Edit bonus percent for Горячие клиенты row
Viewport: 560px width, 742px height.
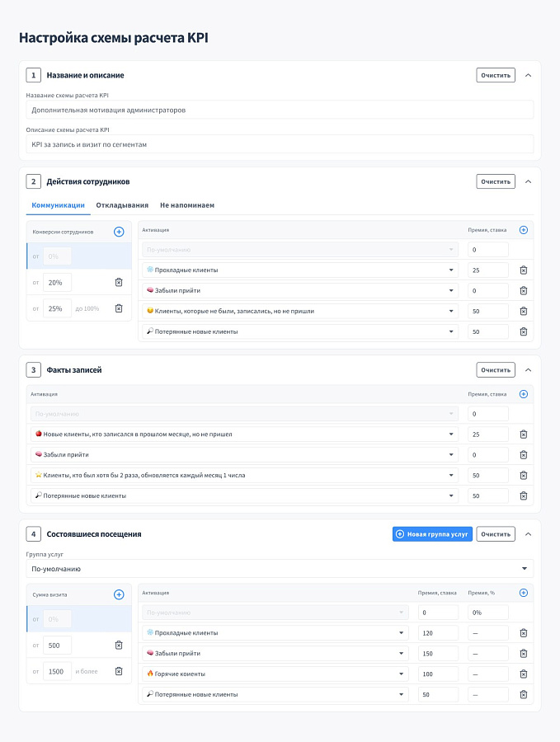click(488, 674)
